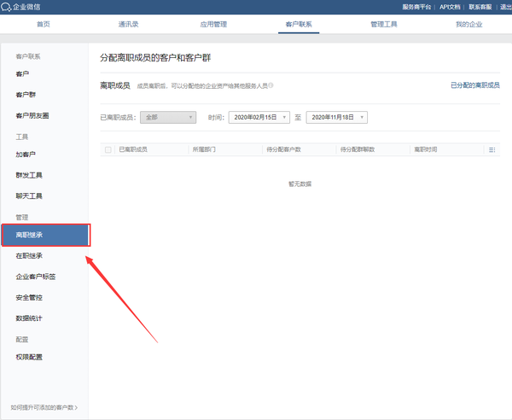This screenshot has height=420, width=512.
Task: Open the end date 2020年11月18日 dropdown
Action: tap(337, 117)
